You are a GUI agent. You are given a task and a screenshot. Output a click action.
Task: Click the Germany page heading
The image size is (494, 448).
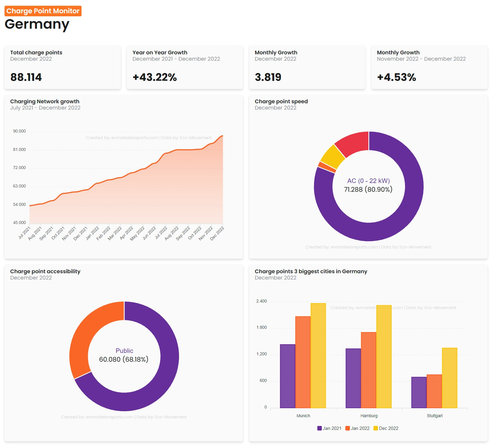coord(37,24)
